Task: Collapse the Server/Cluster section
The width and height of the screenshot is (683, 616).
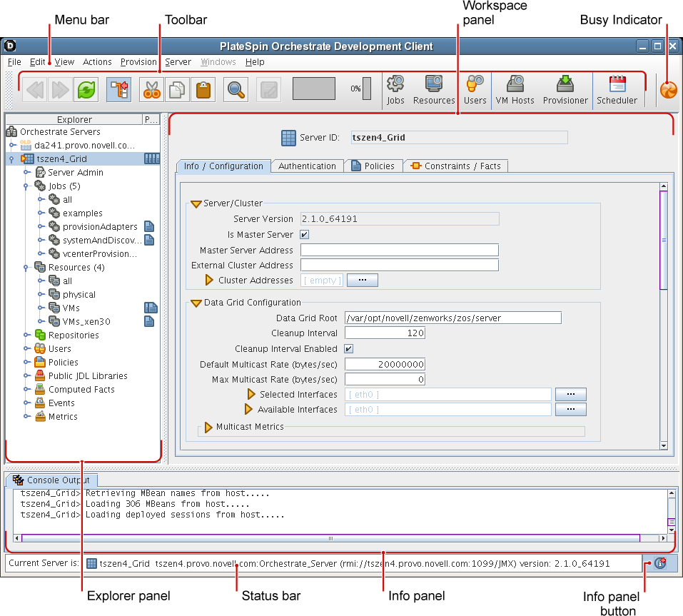Action: [x=196, y=203]
